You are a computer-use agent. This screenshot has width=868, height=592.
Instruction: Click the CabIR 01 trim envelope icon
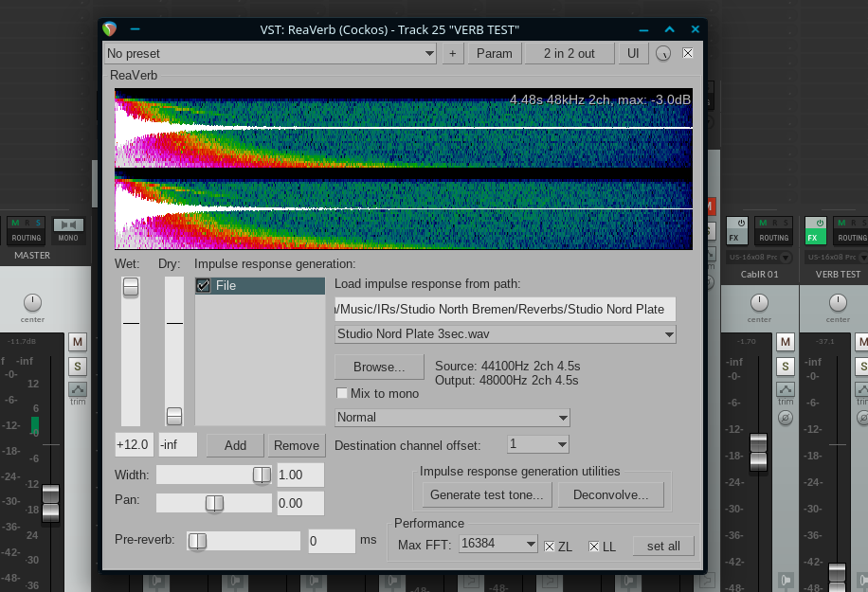785,389
